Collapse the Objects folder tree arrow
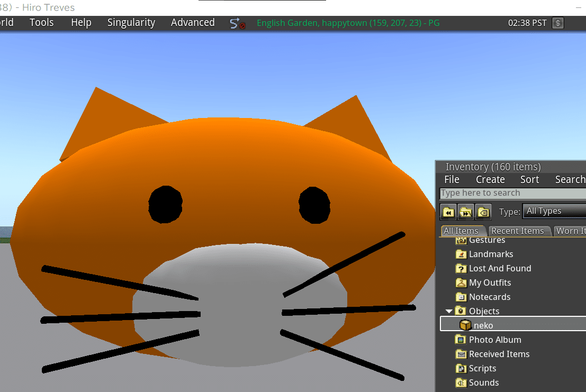 (x=449, y=311)
